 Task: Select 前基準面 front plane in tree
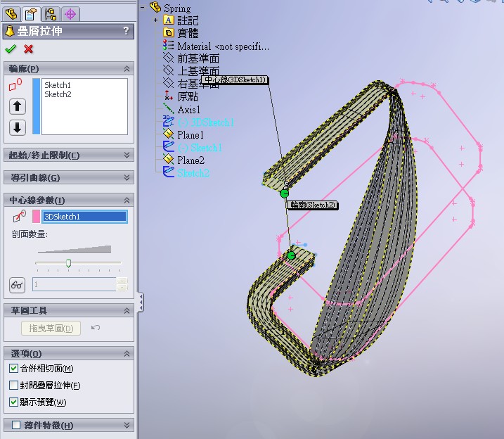tap(198, 58)
